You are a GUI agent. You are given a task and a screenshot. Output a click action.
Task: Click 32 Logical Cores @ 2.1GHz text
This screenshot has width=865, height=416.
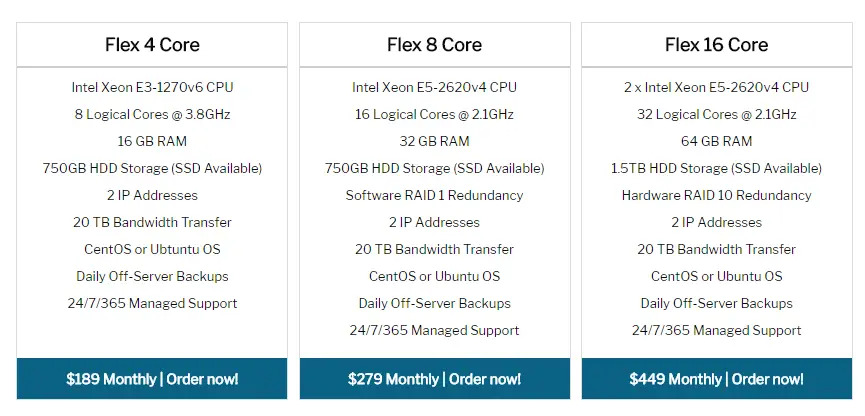717,114
